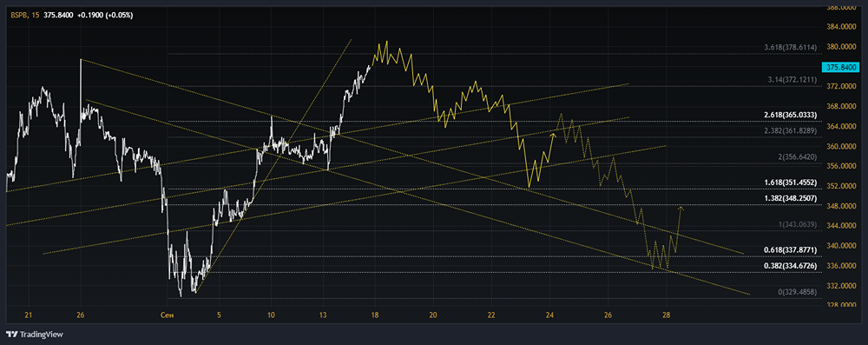Screen dimensions: 868x345
Task: Click the 348.0000 price axis label
Action: pos(841,206)
